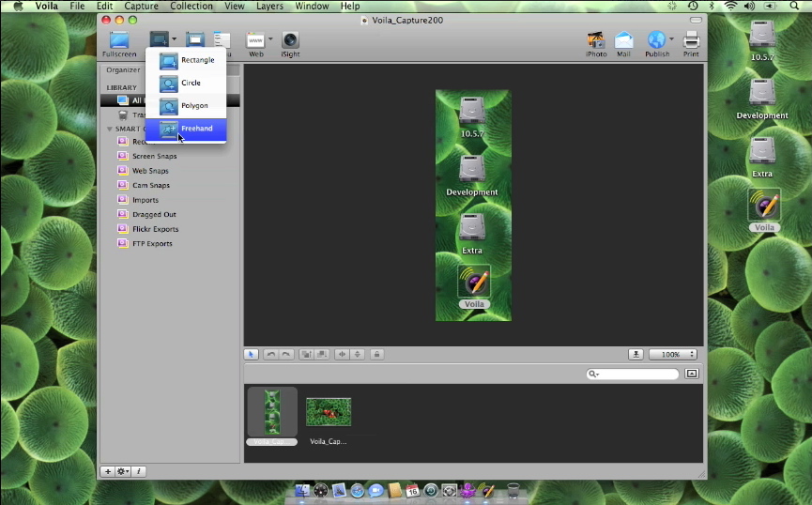Choose Polygon from capture shape menu

186,106
